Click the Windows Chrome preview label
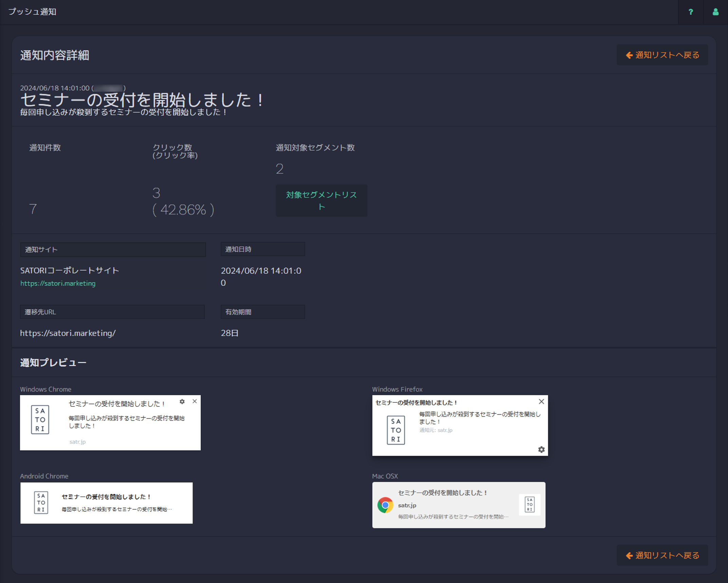Viewport: 728px width, 583px height. click(45, 389)
